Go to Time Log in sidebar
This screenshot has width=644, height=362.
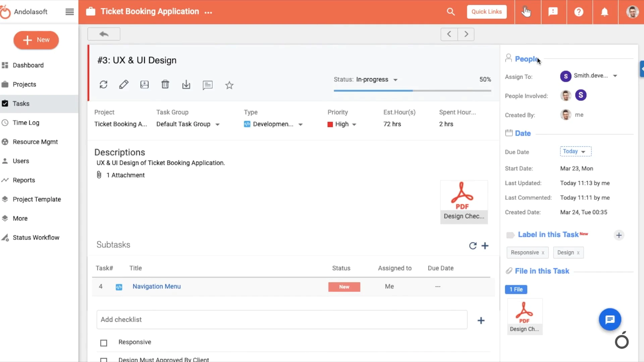click(x=26, y=123)
